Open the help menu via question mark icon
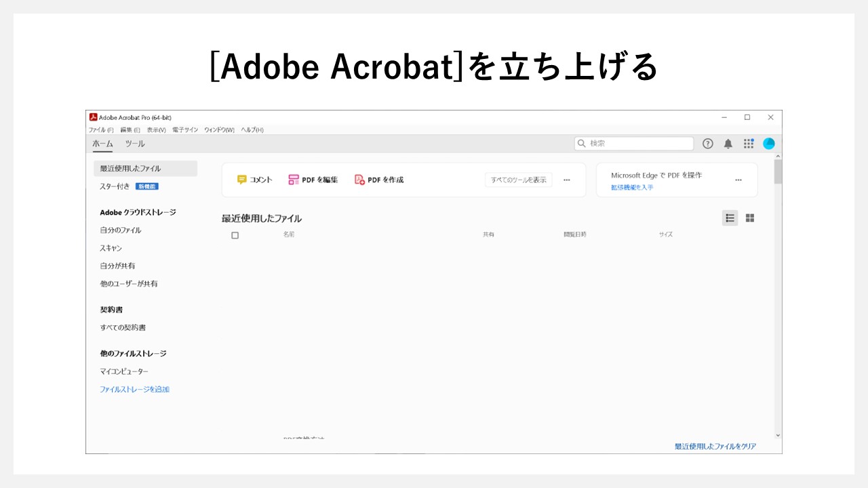The width and height of the screenshot is (868, 488). pos(707,143)
